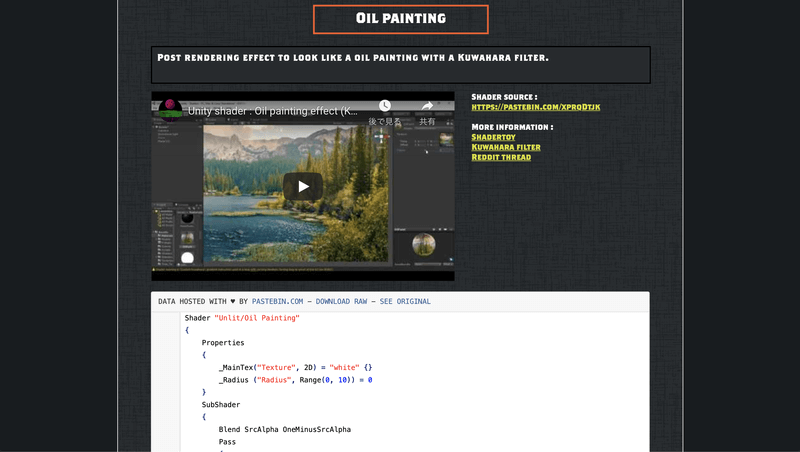The image size is (800, 452).
Task: Open the video title 'Unity shader : Oil painting effect'
Action: tap(272, 111)
